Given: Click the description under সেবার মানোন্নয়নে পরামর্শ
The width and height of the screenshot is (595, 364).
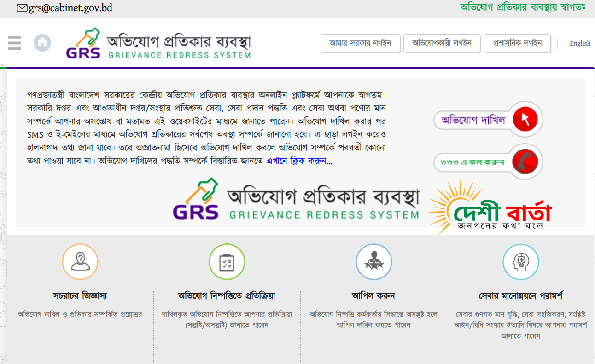Looking at the screenshot, I should 520,325.
